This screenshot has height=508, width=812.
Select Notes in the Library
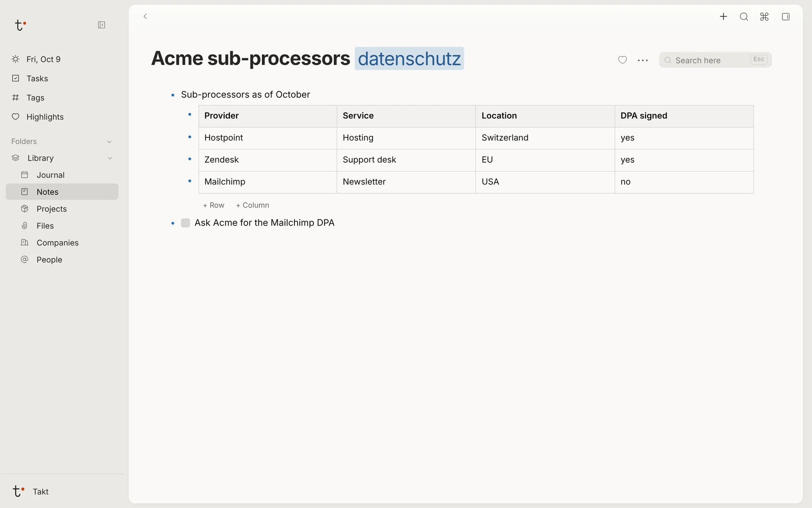click(x=62, y=192)
